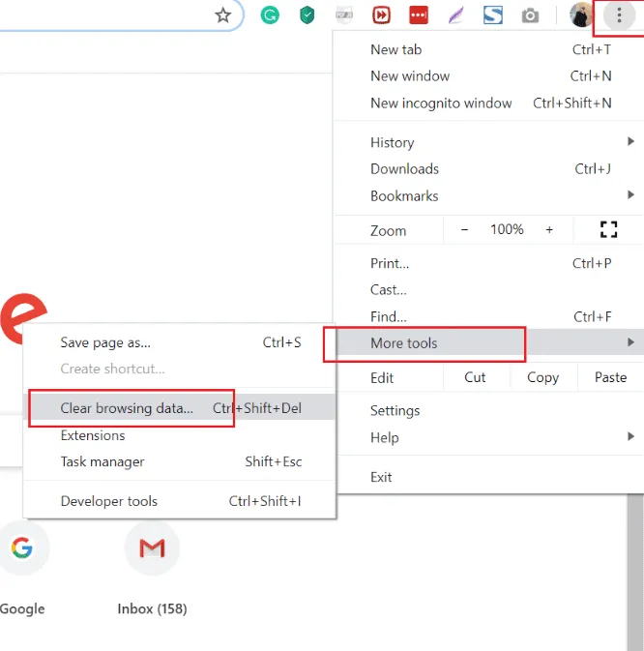The image size is (644, 651).
Task: Toggle fullscreen mode icon in Zoom row
Action: [x=608, y=229]
